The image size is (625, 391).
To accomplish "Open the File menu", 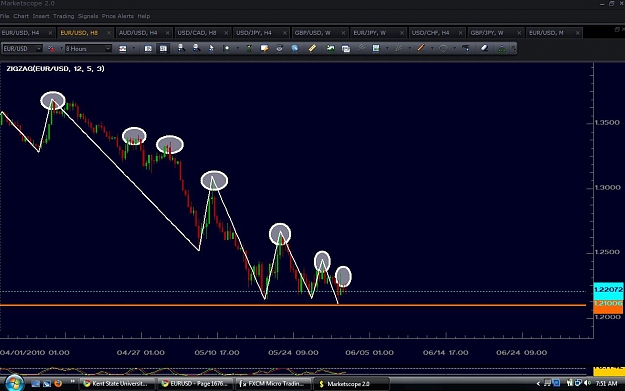I will tap(4, 16).
